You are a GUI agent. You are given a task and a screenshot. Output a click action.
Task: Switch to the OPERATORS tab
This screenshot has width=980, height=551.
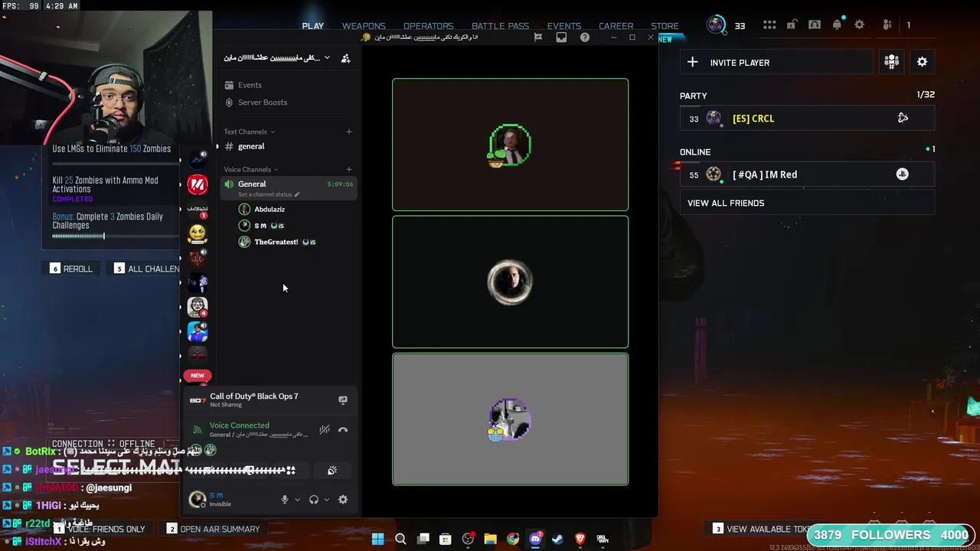[429, 26]
